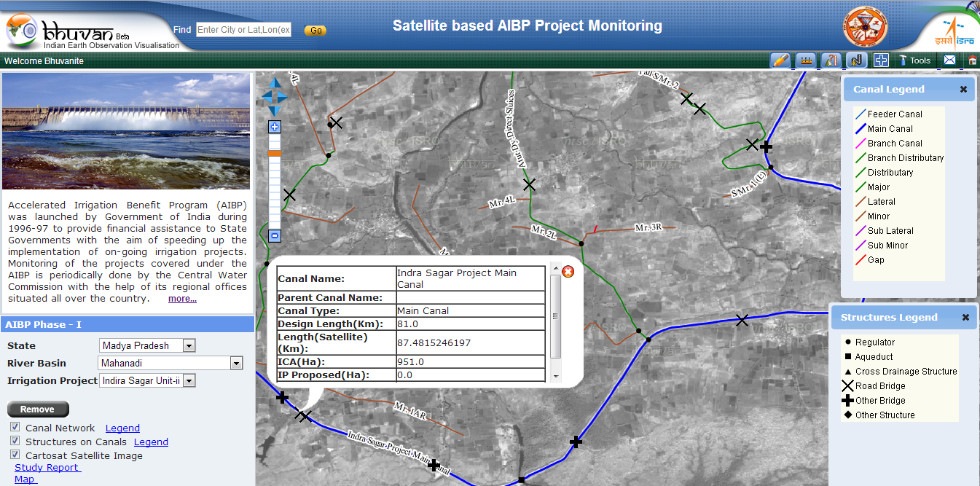
Task: Go to the home icon in toolbar
Action: (972, 60)
